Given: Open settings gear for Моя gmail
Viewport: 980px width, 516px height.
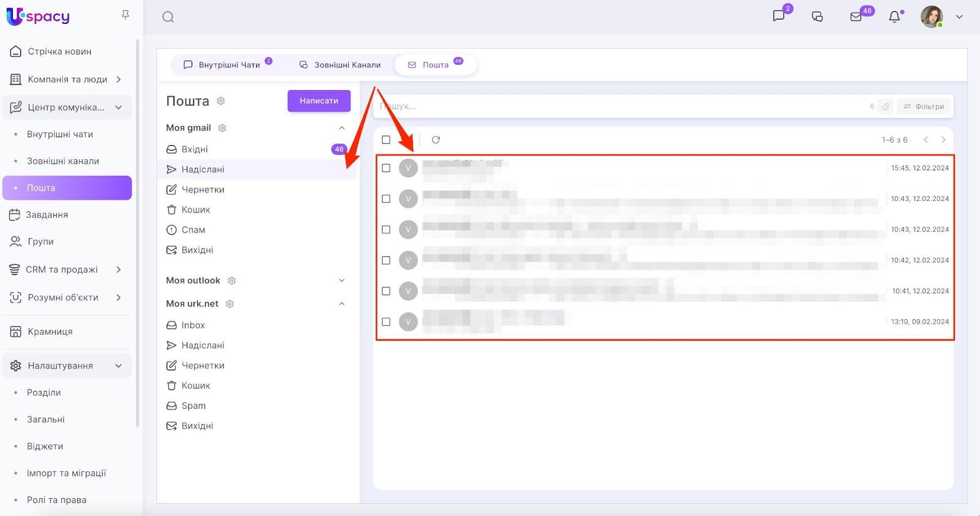Looking at the screenshot, I should pyautogui.click(x=222, y=128).
